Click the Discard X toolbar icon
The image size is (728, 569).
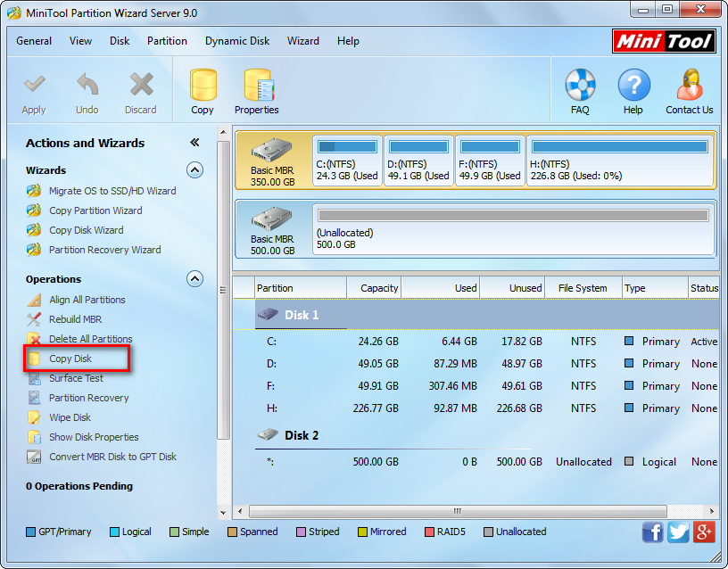[141, 86]
